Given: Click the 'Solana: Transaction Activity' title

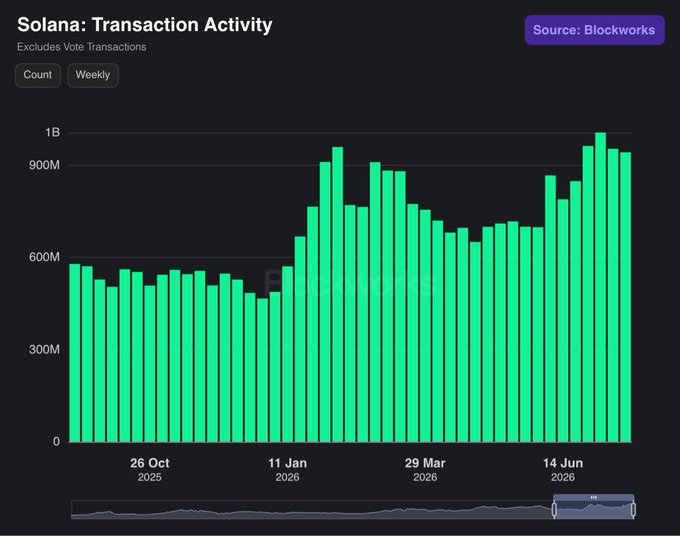Looking at the screenshot, I should click(145, 25).
